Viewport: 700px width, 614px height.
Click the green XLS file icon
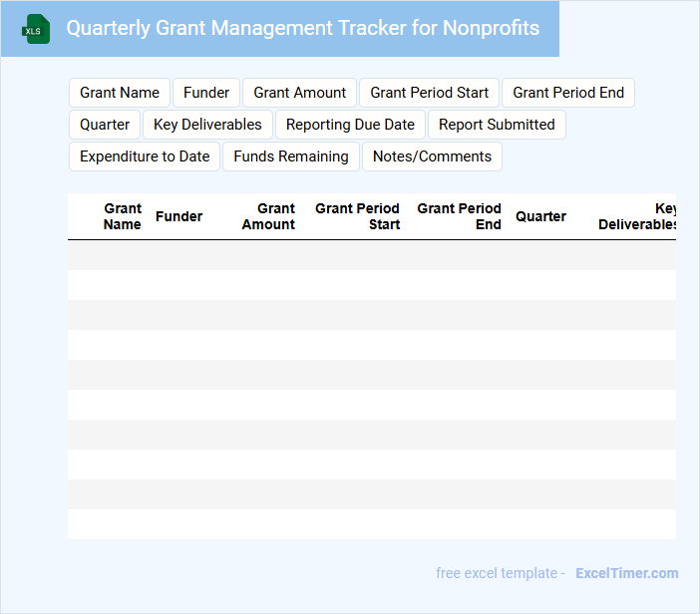(x=37, y=29)
